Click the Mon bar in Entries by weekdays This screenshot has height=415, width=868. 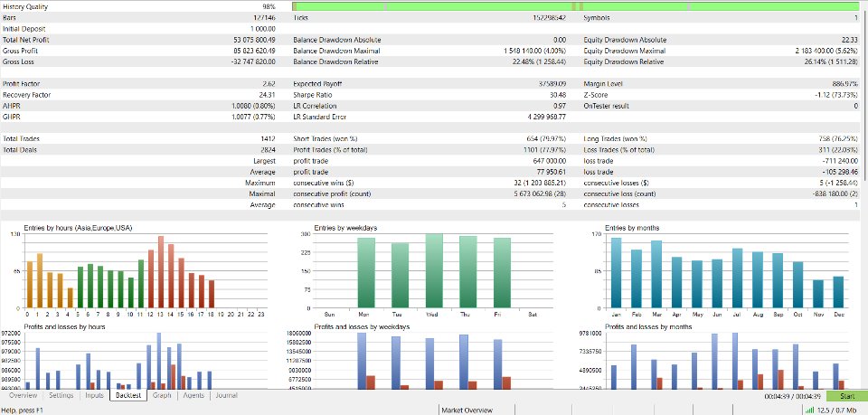366,273
